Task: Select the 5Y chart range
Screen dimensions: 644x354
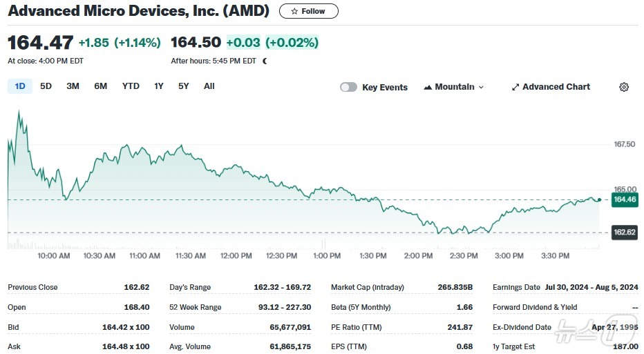Action: [x=183, y=86]
